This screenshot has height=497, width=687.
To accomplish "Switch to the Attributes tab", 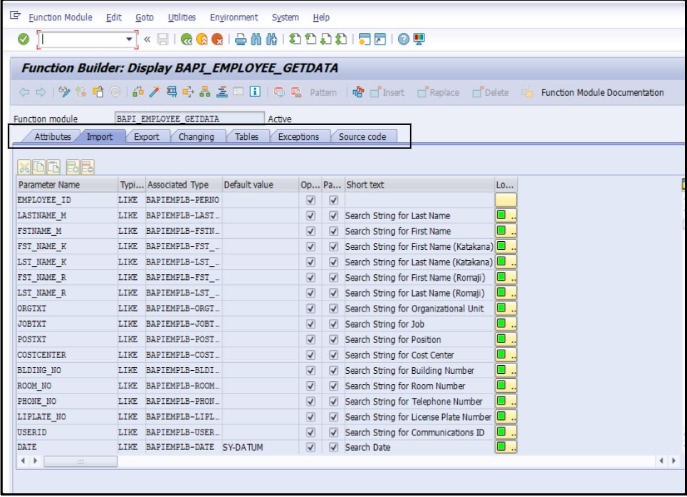I will [53, 137].
